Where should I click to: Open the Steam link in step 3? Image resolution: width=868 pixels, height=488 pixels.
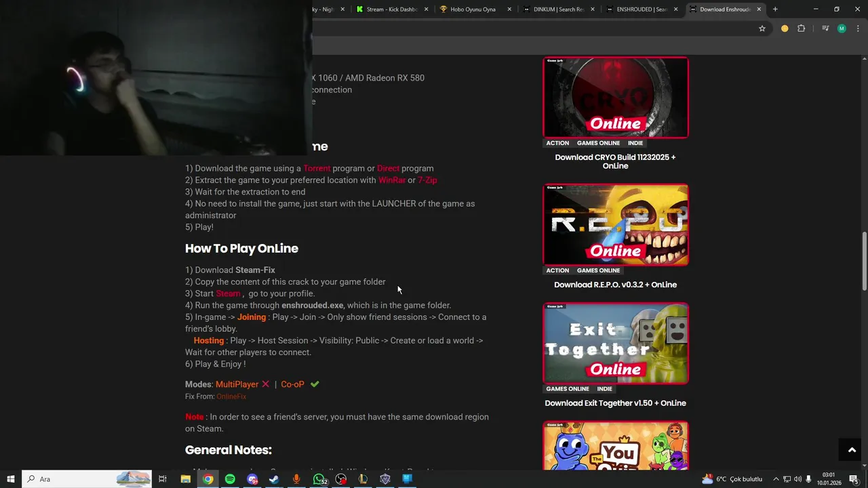pos(228,293)
